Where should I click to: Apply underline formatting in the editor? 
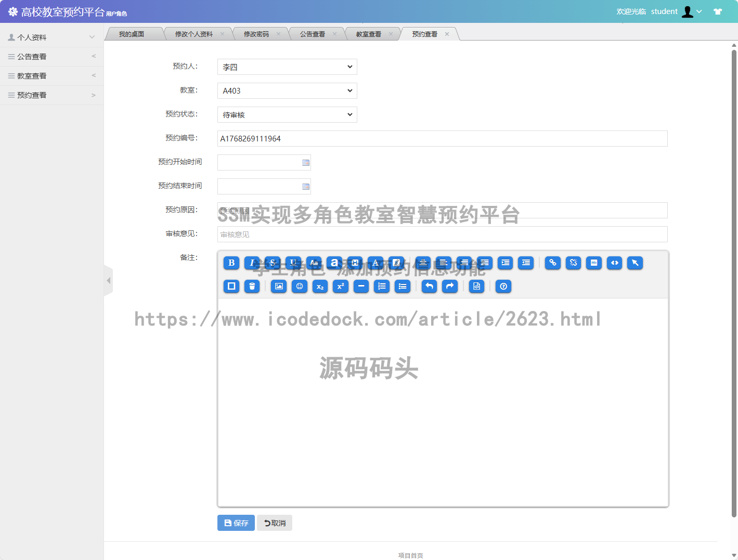pyautogui.click(x=293, y=263)
